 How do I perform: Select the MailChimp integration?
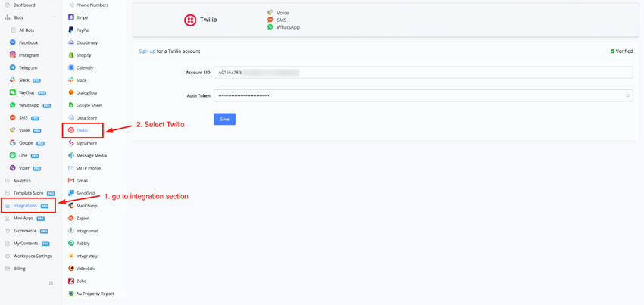point(83,206)
